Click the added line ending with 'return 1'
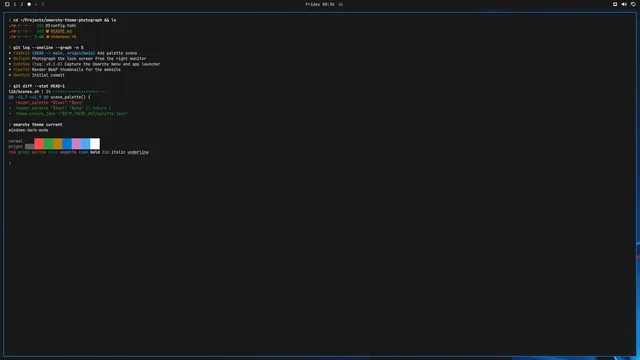640x360 pixels. pos(60,108)
